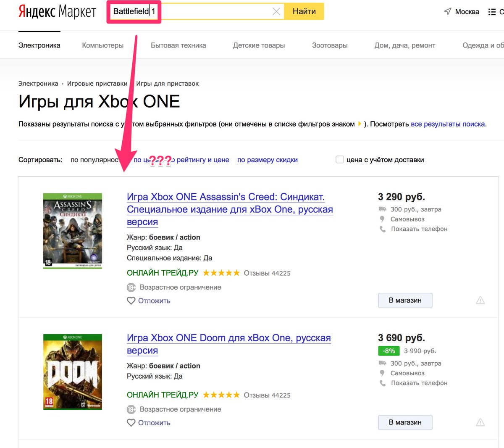Click В магазин for Doom
Viewport: 504px width, 448px height.
(405, 422)
